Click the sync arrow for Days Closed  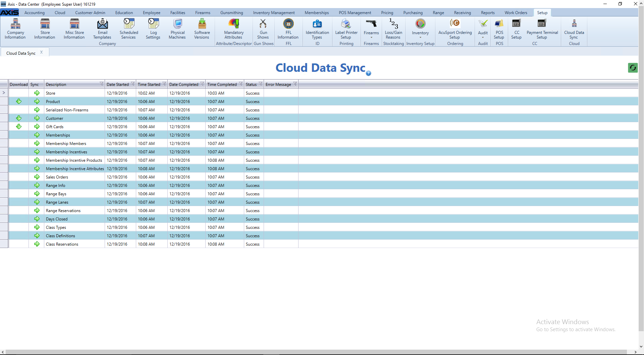(37, 219)
